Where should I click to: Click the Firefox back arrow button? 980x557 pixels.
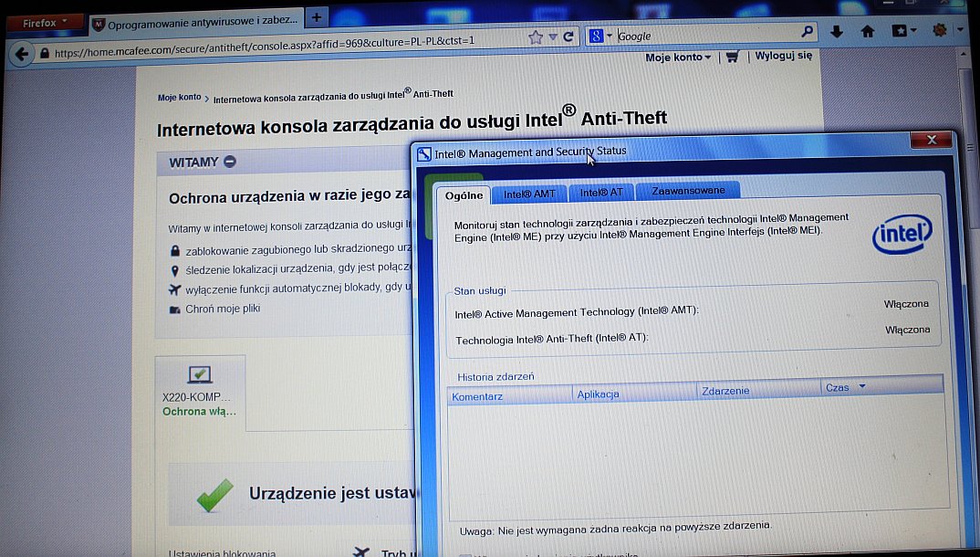tap(21, 55)
